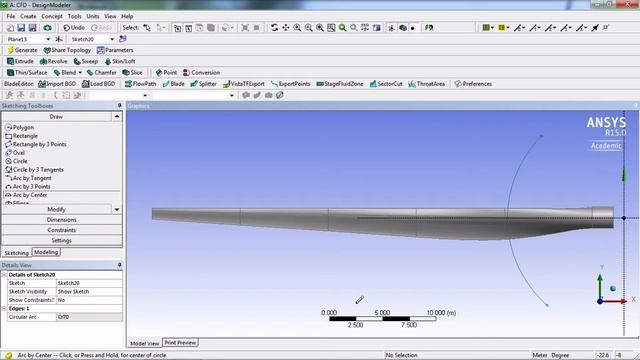640x360 pixels.
Task: Select the Skin/Loft tool
Action: [x=120, y=61]
